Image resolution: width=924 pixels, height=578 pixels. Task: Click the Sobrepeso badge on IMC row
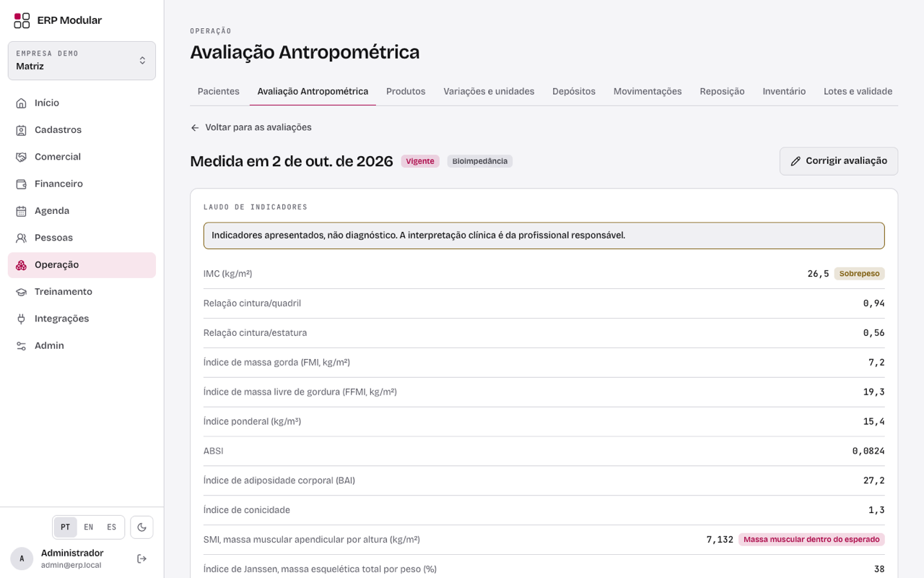[859, 274]
